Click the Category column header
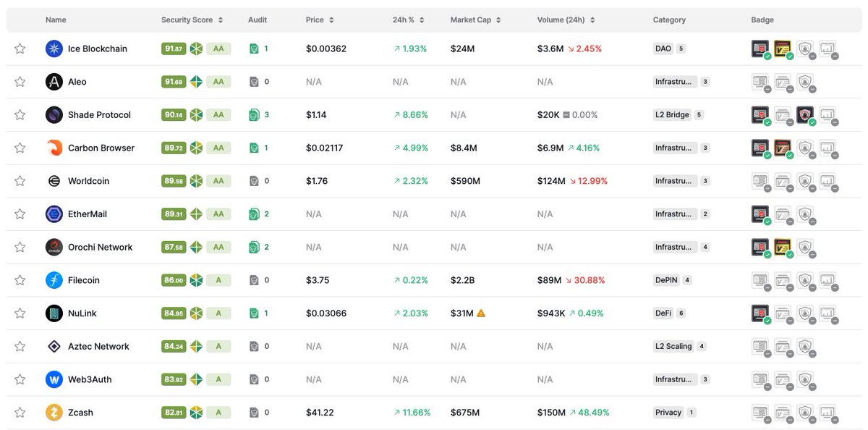The image size is (868, 430). [669, 20]
